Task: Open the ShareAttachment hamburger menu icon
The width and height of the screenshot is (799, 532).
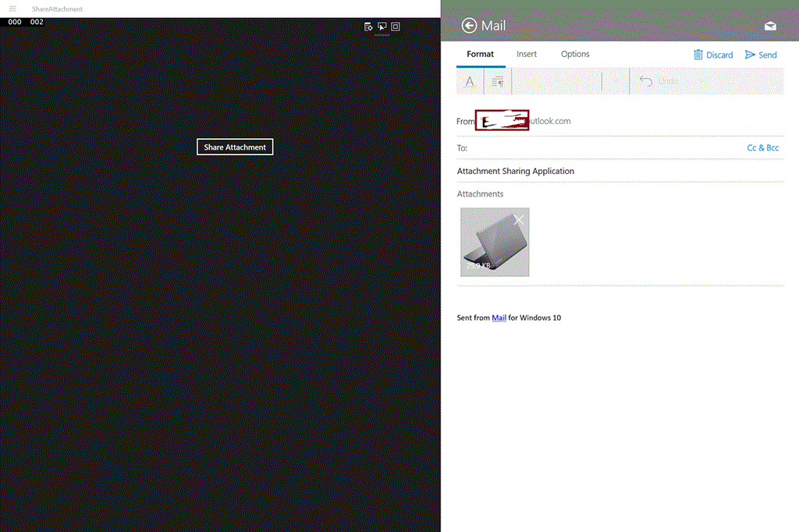Action: [12, 9]
